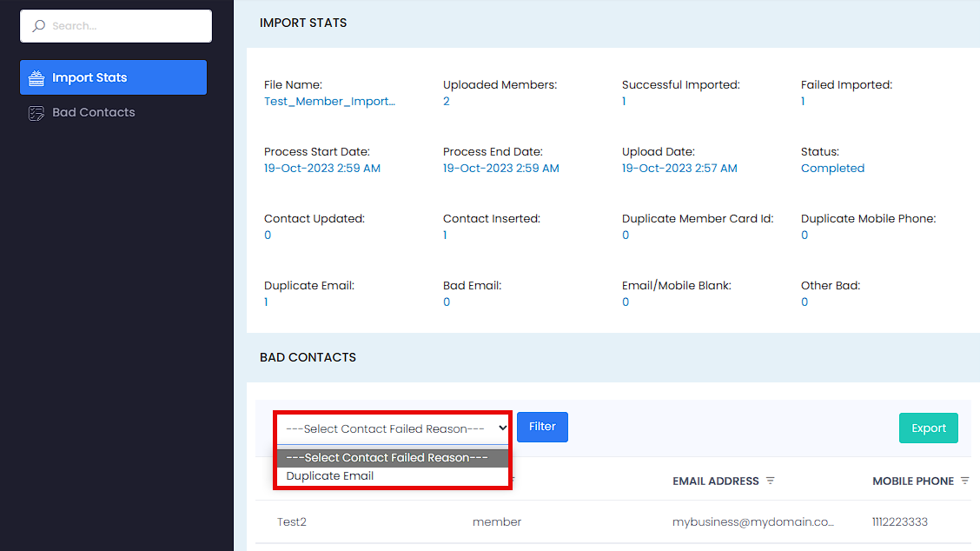Click the Duplicate Member Card Id value
Image resolution: width=980 pixels, height=551 pixels.
[x=626, y=236]
